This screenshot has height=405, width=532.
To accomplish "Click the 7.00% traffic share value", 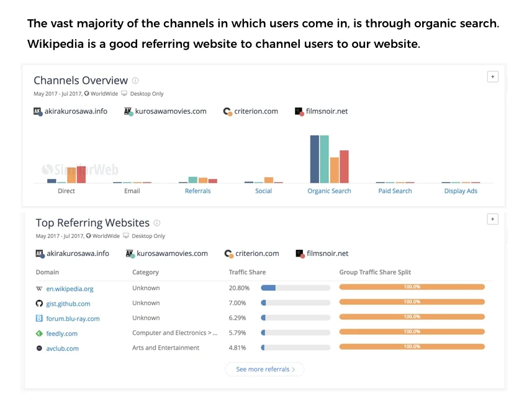I will point(238,303).
